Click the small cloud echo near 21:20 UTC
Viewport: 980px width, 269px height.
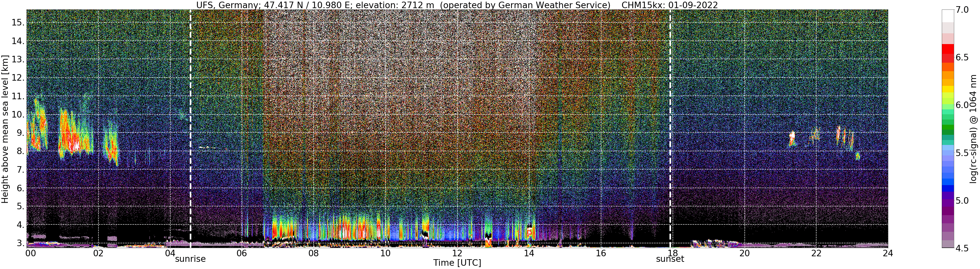792,138
